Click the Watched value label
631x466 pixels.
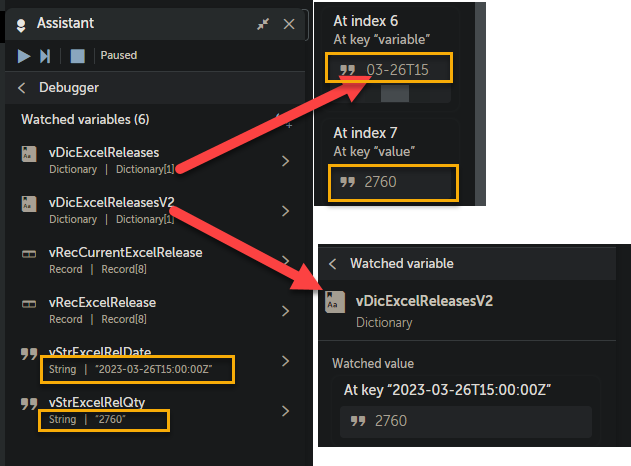click(x=373, y=363)
